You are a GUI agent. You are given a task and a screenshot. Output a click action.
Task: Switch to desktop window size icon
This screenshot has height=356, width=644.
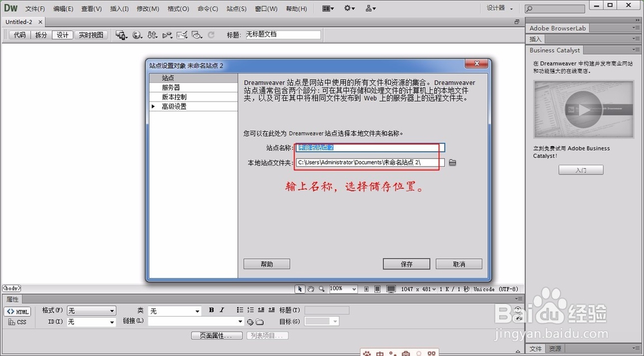[391, 289]
